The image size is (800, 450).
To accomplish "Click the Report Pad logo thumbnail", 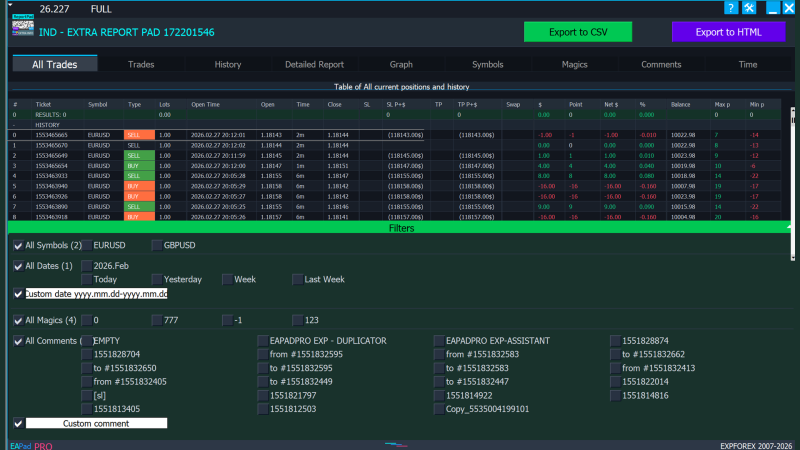I will click(x=23, y=25).
